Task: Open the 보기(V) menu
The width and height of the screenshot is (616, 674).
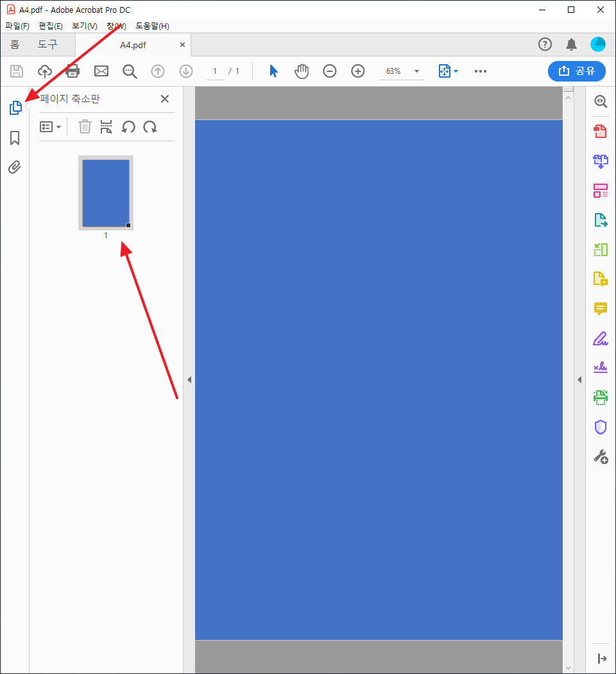Action: pos(85,26)
